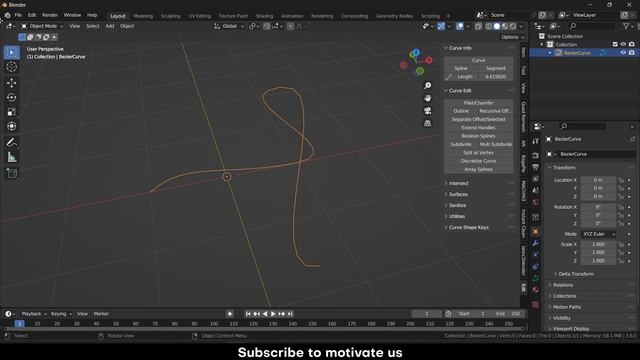Image resolution: width=640 pixels, height=360 pixels.
Task: Click the Array Splines button
Action: pyautogui.click(x=478, y=169)
